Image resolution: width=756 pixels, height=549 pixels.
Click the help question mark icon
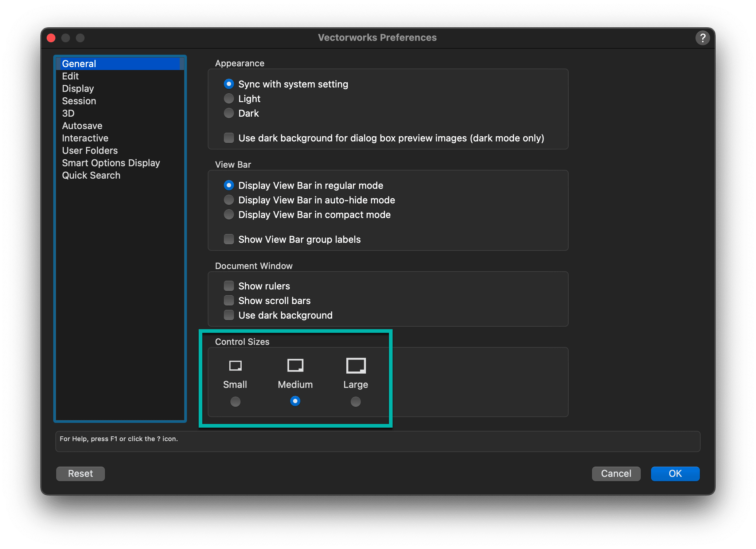[x=702, y=38]
